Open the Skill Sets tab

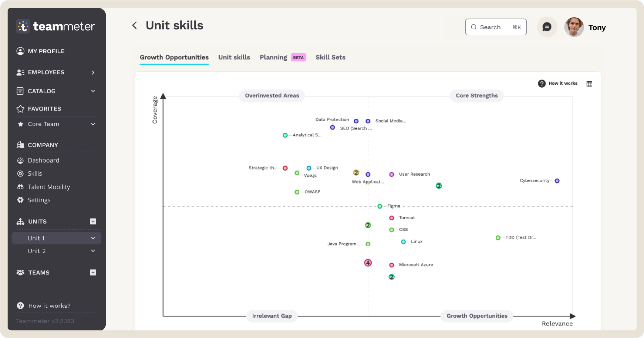pyautogui.click(x=330, y=57)
